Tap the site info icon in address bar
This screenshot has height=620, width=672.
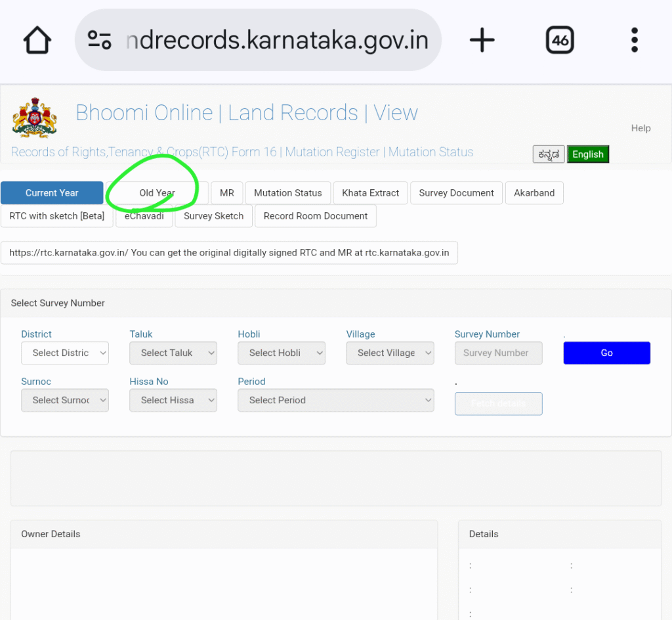click(100, 41)
